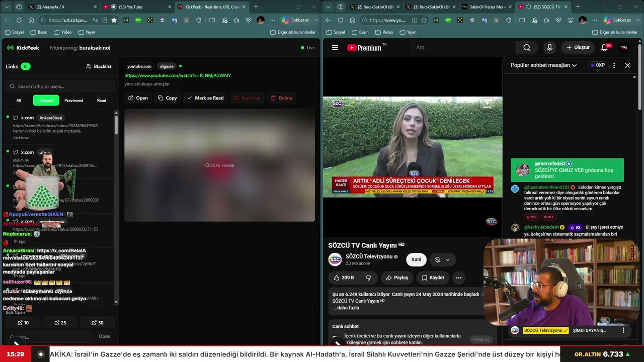Open settings ellipsis in right browser toolbar
Image resolution: width=644 pixels, height=362 pixels.
pos(594,20)
